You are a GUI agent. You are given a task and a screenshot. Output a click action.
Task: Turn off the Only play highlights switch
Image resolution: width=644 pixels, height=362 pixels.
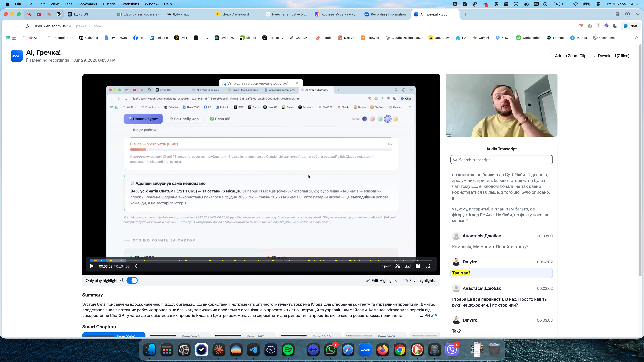coord(132,281)
